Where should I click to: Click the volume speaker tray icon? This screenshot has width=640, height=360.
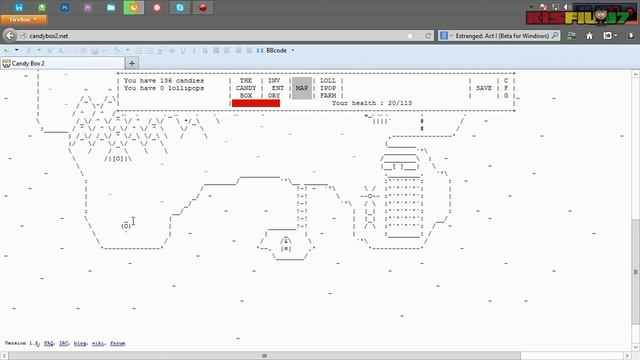(x=567, y=7)
